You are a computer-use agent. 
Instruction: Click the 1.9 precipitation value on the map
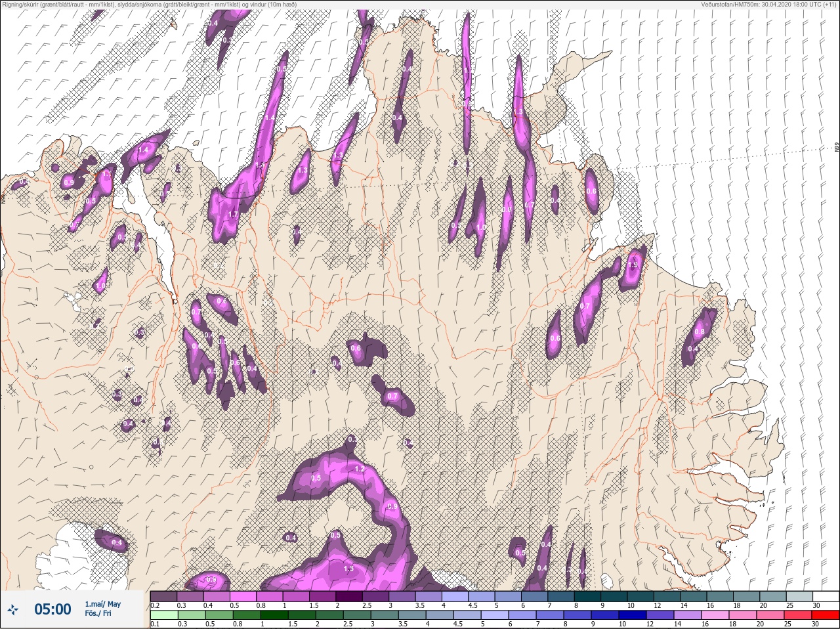tap(632, 265)
